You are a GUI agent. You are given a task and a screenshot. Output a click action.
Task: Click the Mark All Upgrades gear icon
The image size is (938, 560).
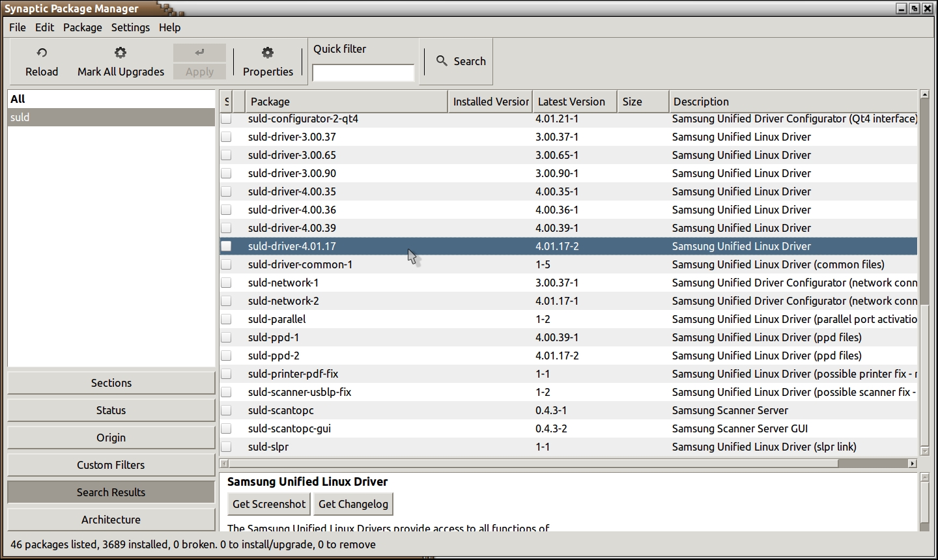point(121,53)
